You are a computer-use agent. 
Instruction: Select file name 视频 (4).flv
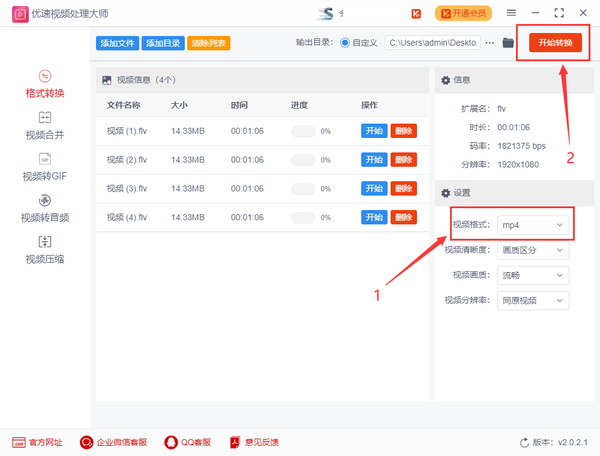[127, 218]
